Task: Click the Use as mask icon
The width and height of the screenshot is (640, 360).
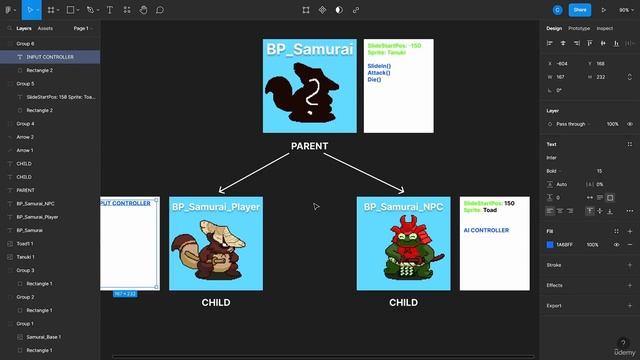Action: tap(339, 10)
